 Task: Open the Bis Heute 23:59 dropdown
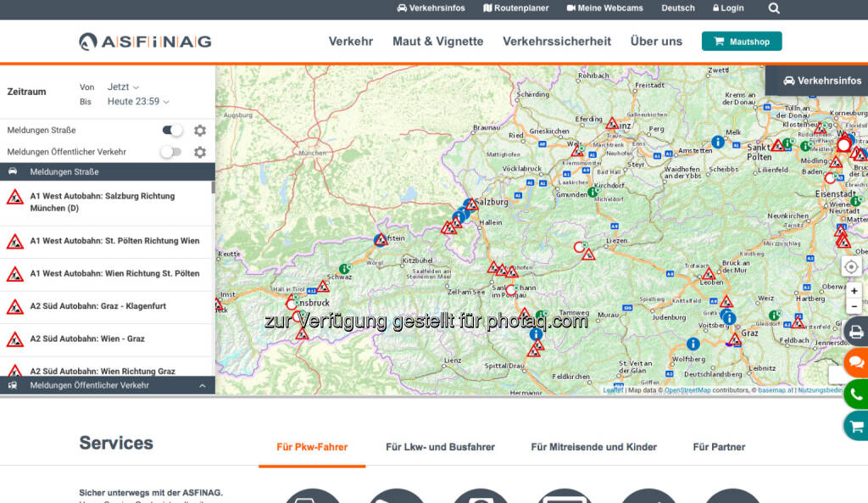coord(138,102)
